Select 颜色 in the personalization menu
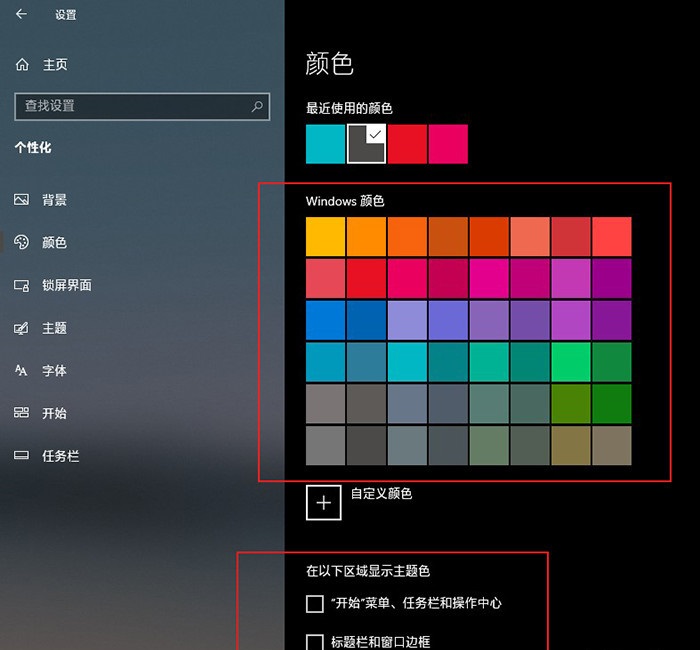Viewport: 700px width, 650px height. point(54,242)
